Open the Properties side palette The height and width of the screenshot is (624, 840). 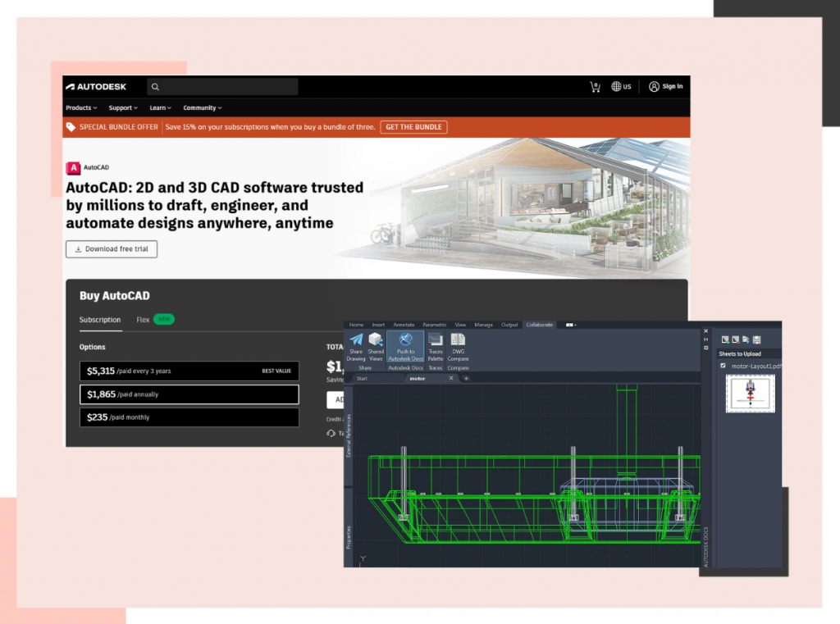tap(348, 537)
